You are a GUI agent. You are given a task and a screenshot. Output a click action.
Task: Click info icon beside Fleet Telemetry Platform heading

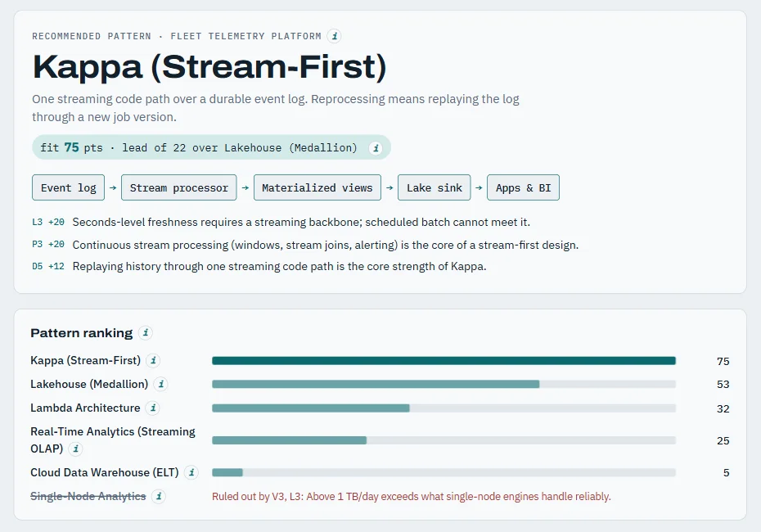click(x=334, y=36)
